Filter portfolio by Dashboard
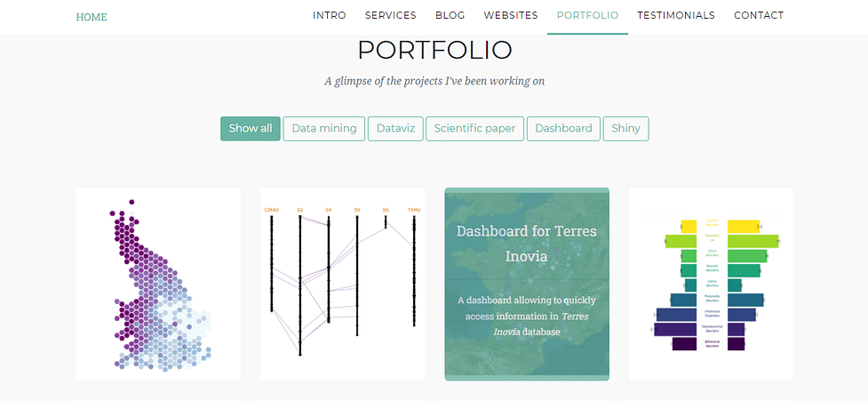Viewport: 868px width, 401px height. coord(563,129)
